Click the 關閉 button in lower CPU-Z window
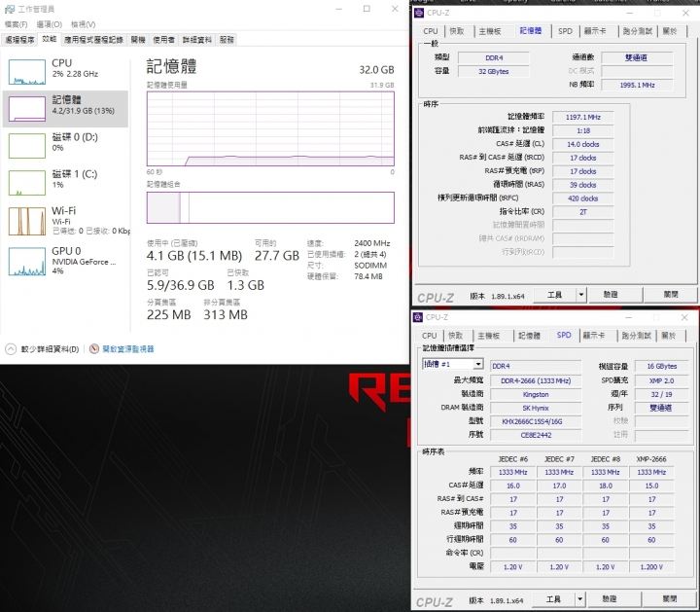The height and width of the screenshot is (612, 700). tap(670, 599)
